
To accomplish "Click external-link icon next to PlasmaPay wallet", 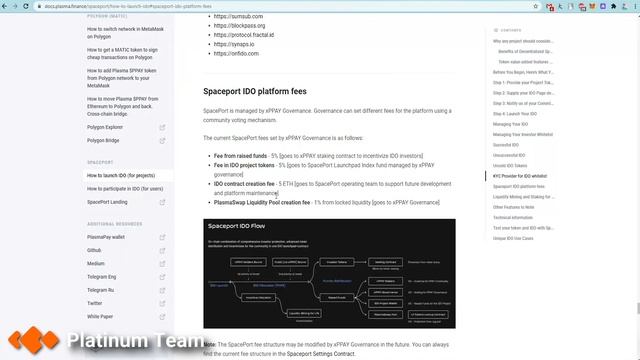I will [x=162, y=237].
